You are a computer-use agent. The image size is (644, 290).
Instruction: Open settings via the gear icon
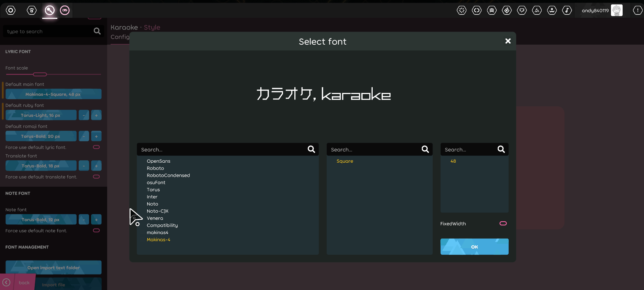point(11,10)
